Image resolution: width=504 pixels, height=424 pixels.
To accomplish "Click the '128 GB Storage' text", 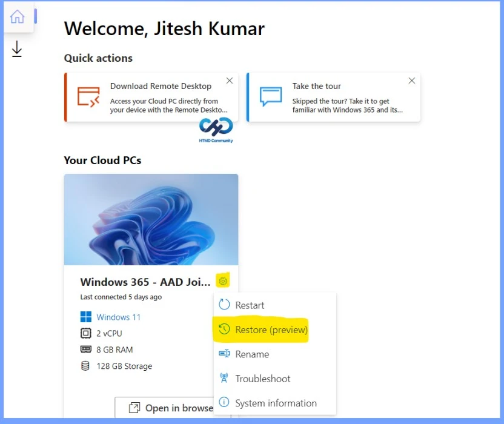I will [x=124, y=366].
